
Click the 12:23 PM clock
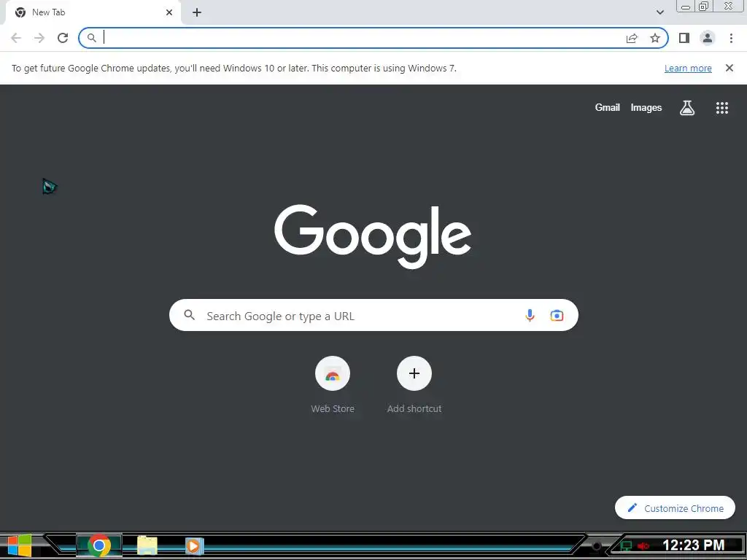pyautogui.click(x=693, y=545)
